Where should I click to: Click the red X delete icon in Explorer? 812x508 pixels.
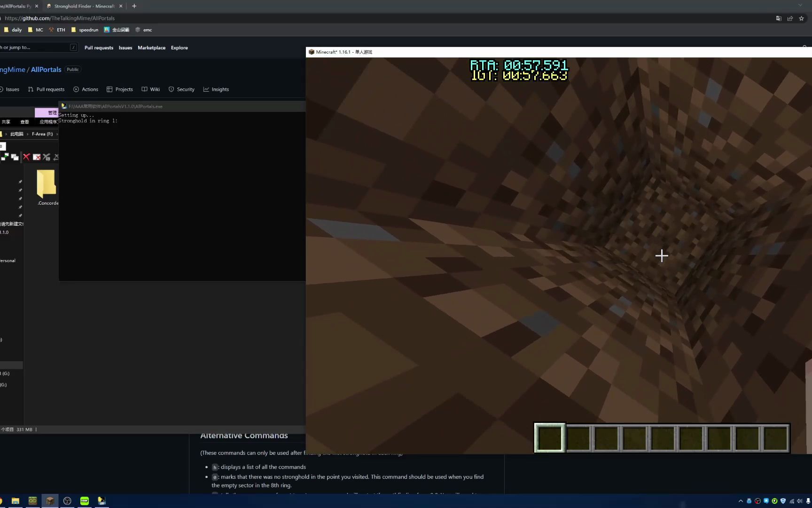26,157
